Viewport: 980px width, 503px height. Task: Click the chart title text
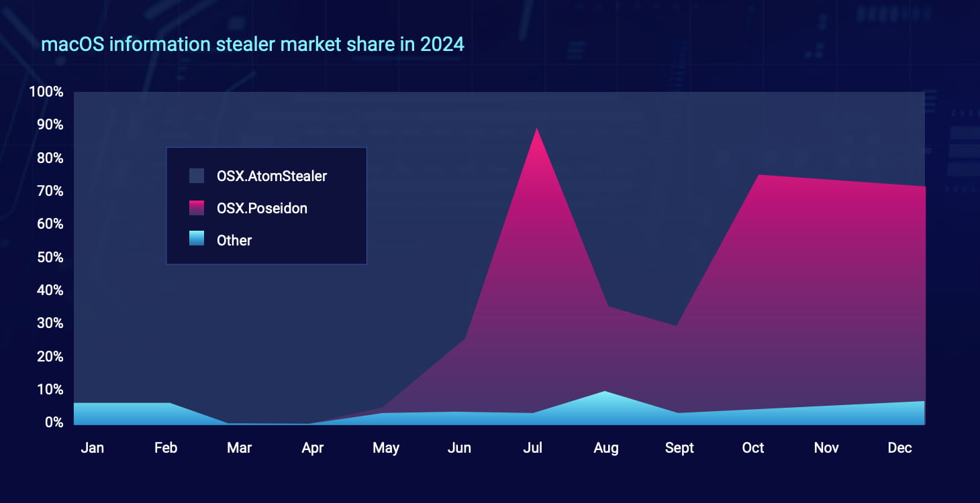pos(252,44)
